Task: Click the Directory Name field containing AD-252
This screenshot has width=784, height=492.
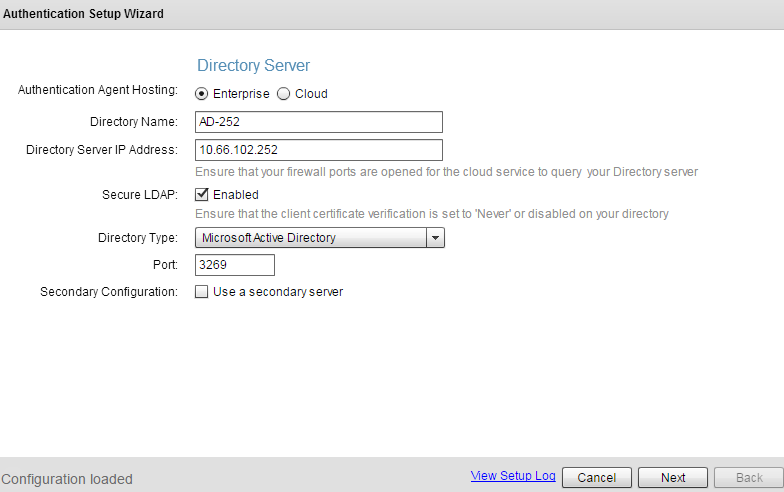Action: tap(318, 122)
